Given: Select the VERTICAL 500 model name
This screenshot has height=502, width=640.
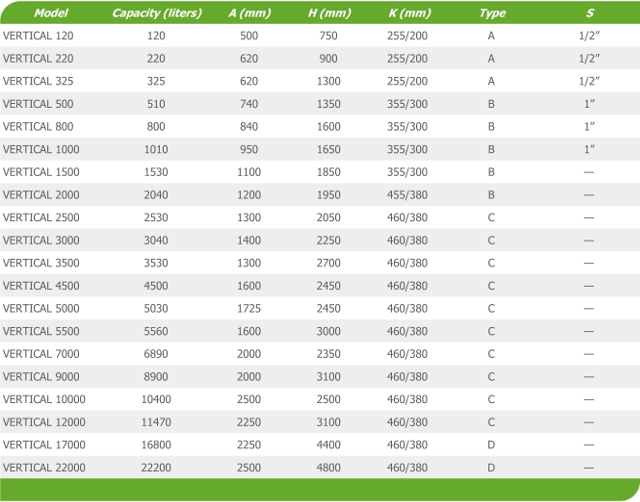Looking at the screenshot, I should [38, 104].
